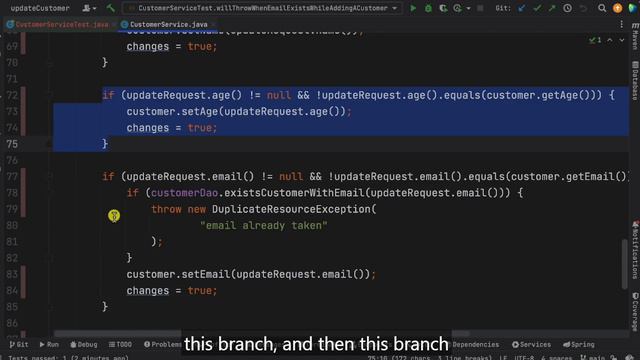Open the Debug tool window tab
This screenshot has height=360, width=640.
tap(84, 344)
